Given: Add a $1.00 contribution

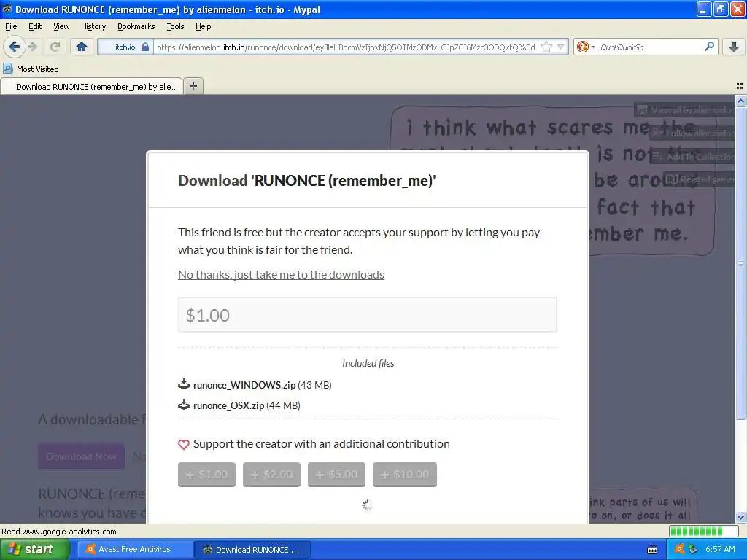Looking at the screenshot, I should coord(206,474).
